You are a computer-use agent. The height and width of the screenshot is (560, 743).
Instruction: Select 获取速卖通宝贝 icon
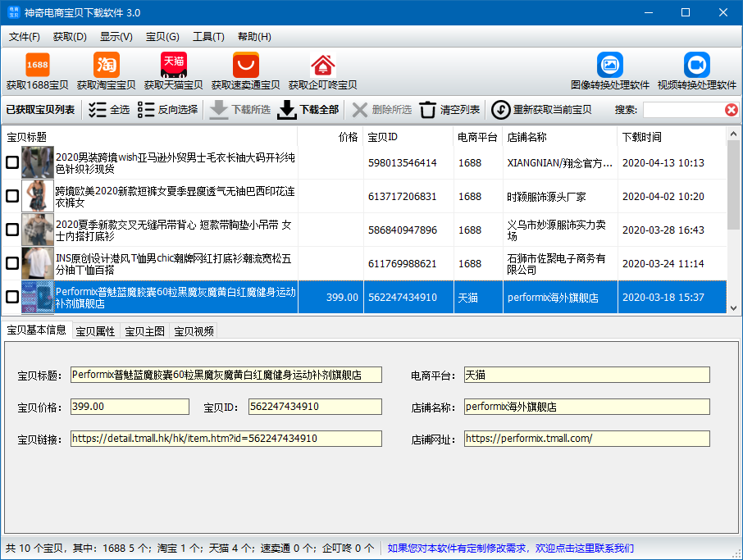point(245,71)
